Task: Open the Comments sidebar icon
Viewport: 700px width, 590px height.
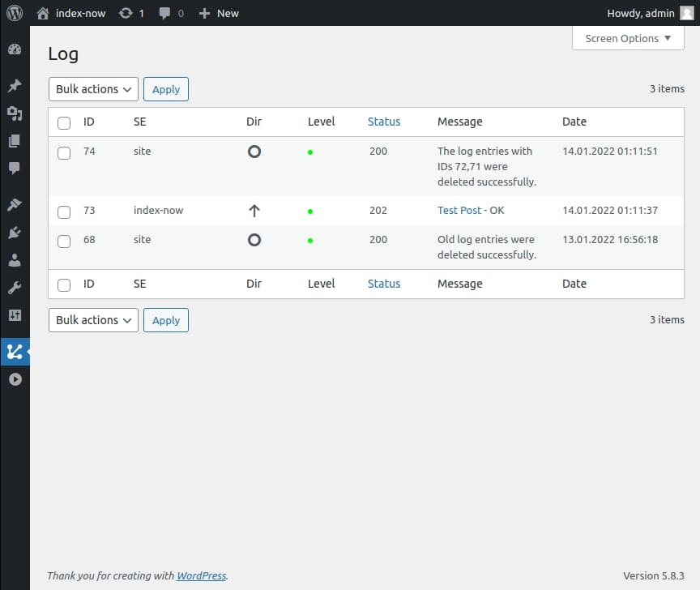Action: pyautogui.click(x=15, y=169)
